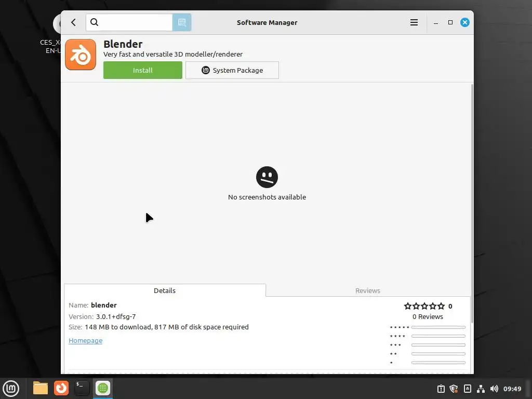Maximize the Software Manager window
The height and width of the screenshot is (399, 532).
[450, 22]
